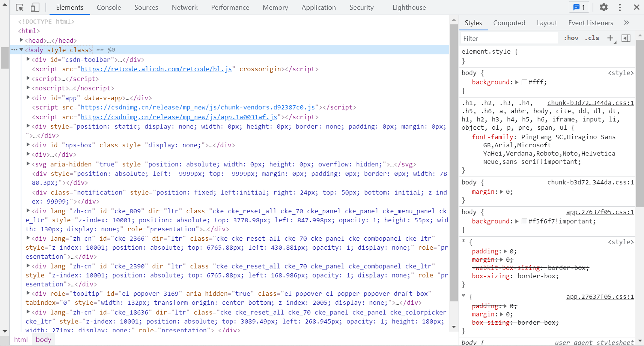This screenshot has width=644, height=346.
Task: Expand the el-popover-3169 tooltip div
Action: point(28,293)
